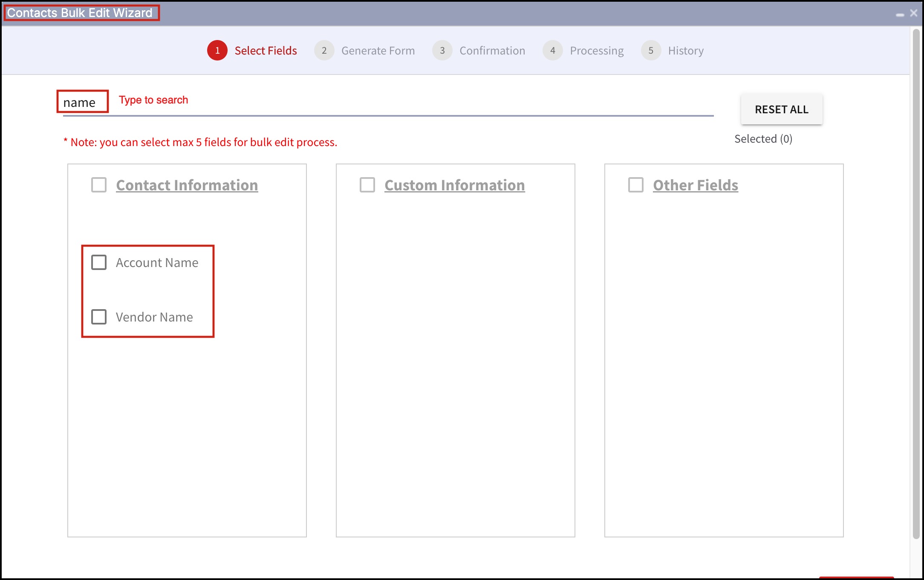Collapse the Contact Information heading
This screenshot has width=924, height=580.
click(x=187, y=185)
